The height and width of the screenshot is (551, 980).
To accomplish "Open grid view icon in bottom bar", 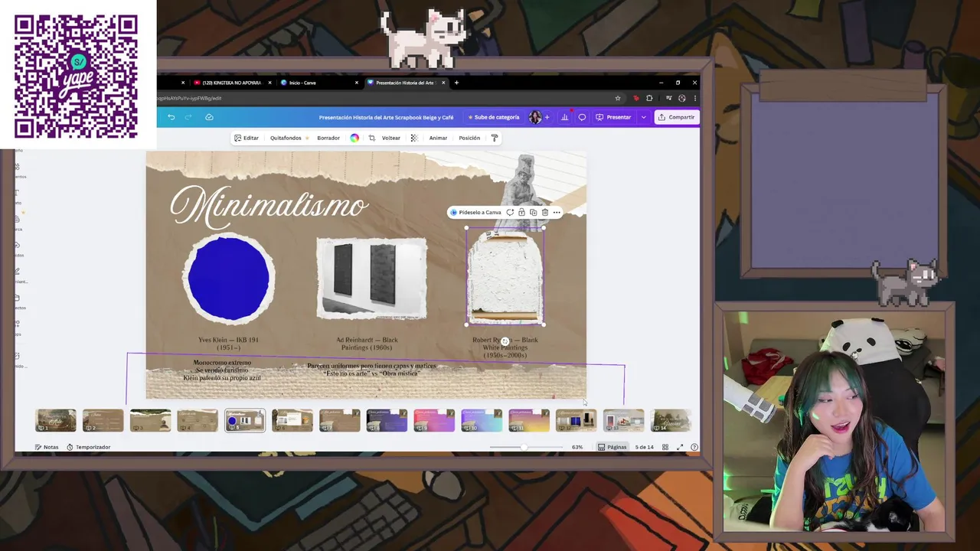I will click(x=665, y=447).
